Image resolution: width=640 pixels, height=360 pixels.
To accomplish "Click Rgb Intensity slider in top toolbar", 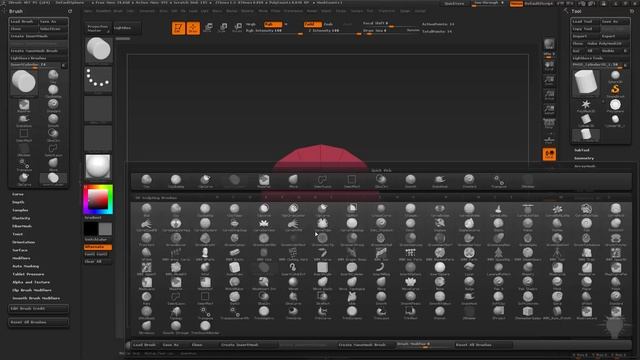I will (x=273, y=31).
